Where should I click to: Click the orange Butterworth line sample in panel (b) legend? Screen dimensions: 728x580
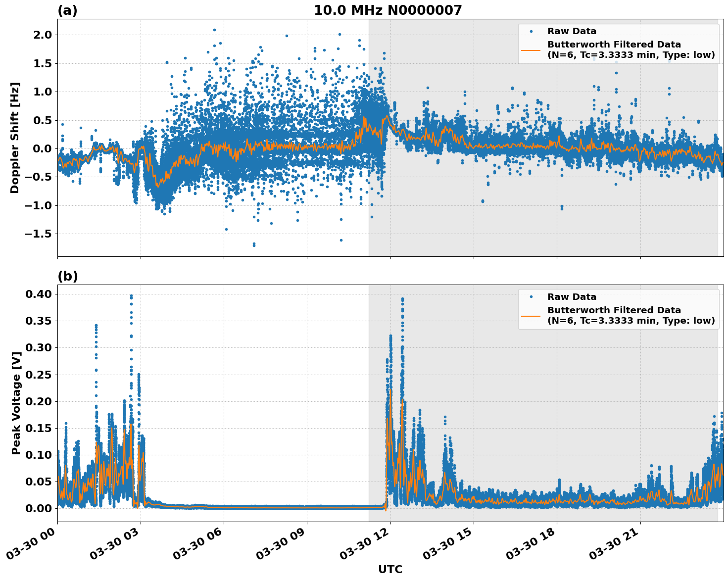pyautogui.click(x=531, y=316)
